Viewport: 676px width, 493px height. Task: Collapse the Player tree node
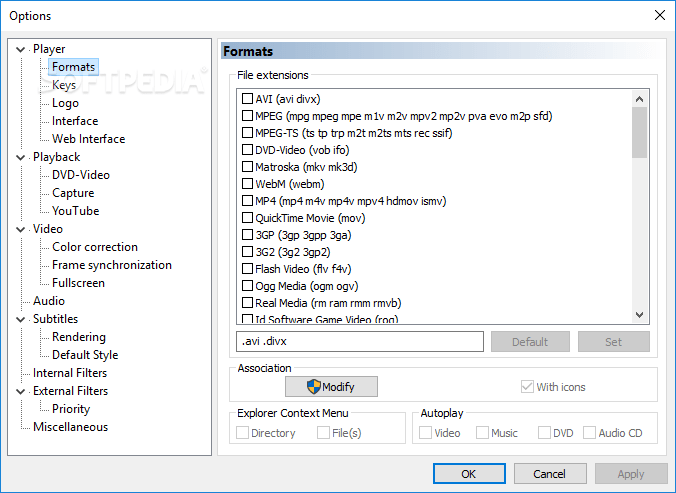pyautogui.click(x=20, y=49)
